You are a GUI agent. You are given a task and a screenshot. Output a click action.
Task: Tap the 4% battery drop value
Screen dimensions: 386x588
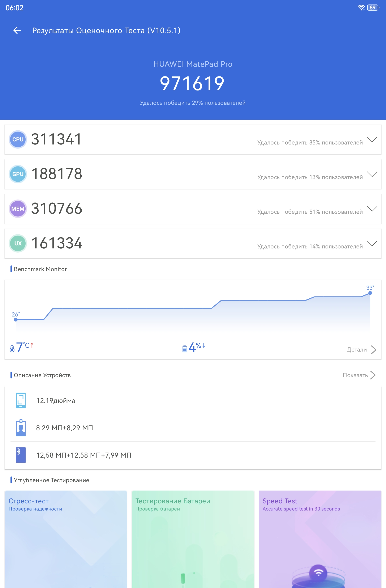pyautogui.click(x=197, y=347)
